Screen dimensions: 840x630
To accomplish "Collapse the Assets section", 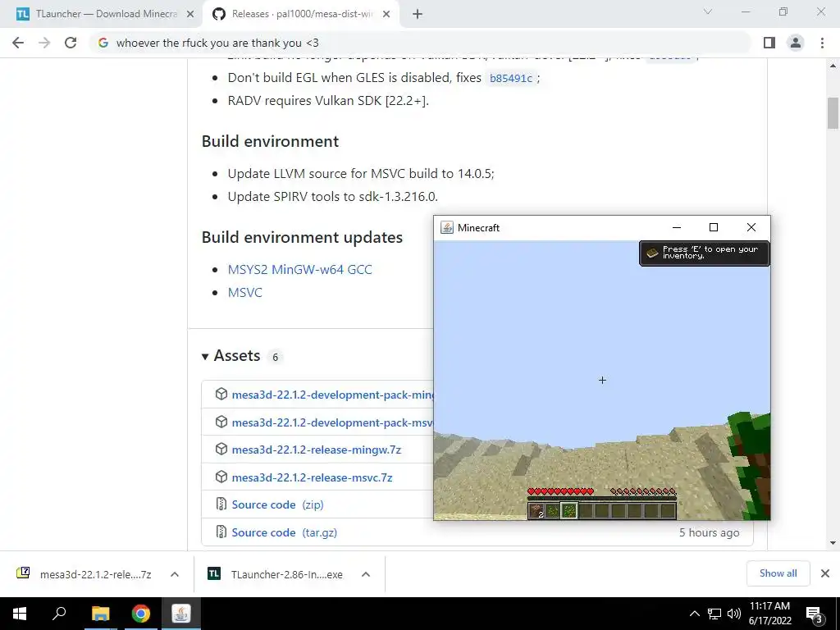I will 231,356.
